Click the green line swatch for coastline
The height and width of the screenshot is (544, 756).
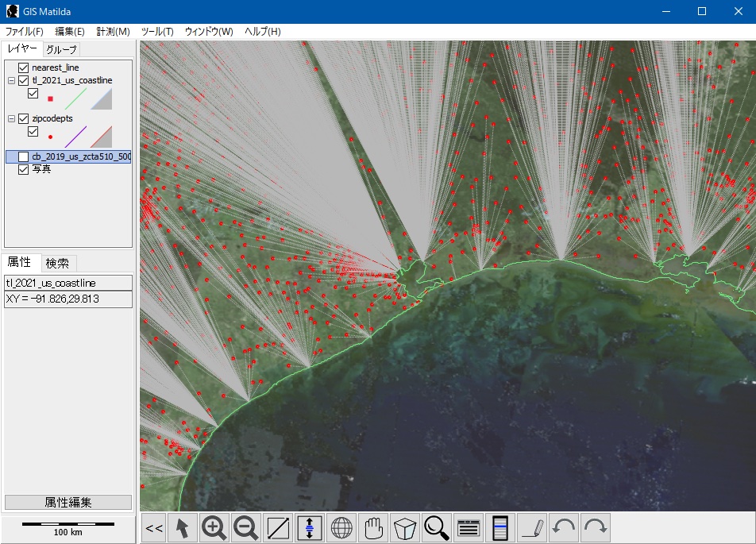(x=74, y=98)
